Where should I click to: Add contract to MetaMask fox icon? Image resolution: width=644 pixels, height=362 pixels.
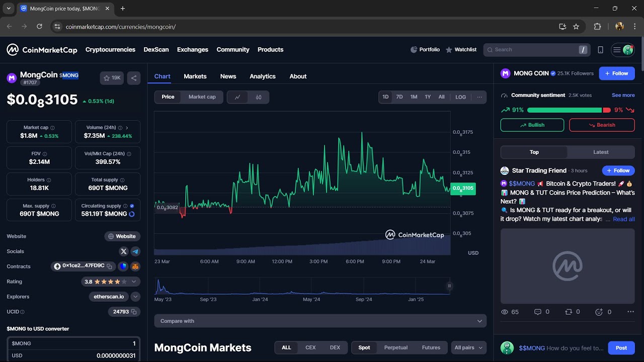135,266
